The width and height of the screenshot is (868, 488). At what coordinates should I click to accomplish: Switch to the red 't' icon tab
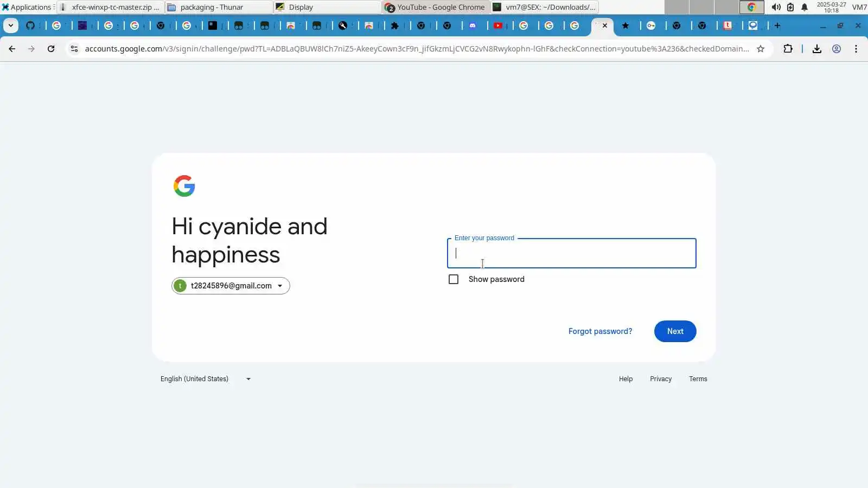pos(728,25)
